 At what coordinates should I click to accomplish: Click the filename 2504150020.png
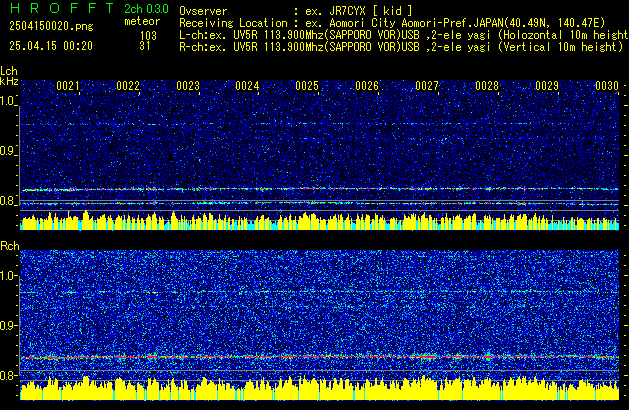tap(51, 26)
